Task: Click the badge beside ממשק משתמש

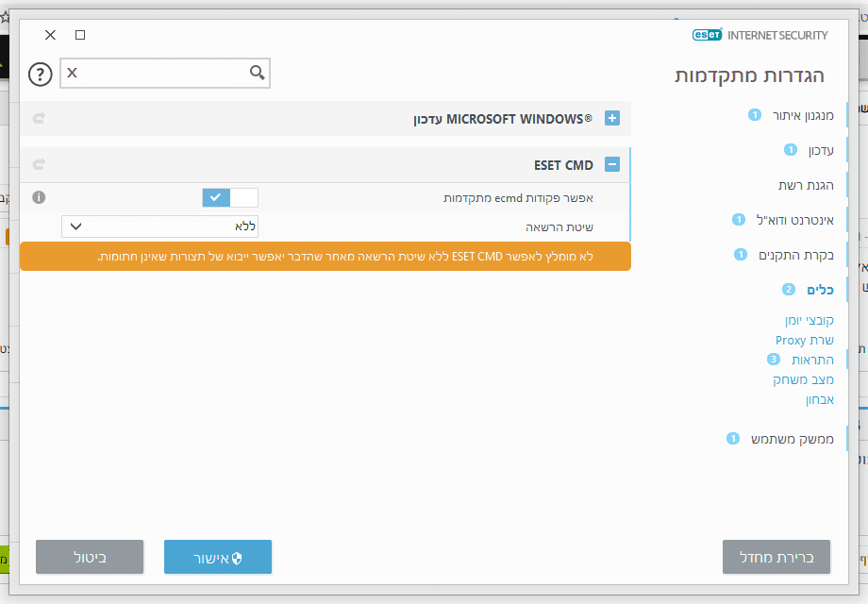Action: pos(732,439)
